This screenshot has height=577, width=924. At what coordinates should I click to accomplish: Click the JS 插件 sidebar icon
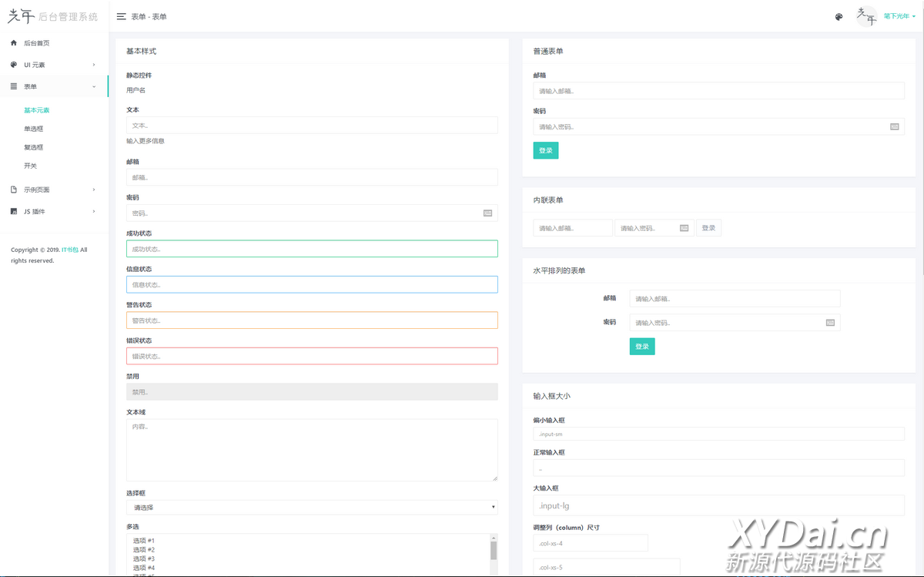point(14,211)
